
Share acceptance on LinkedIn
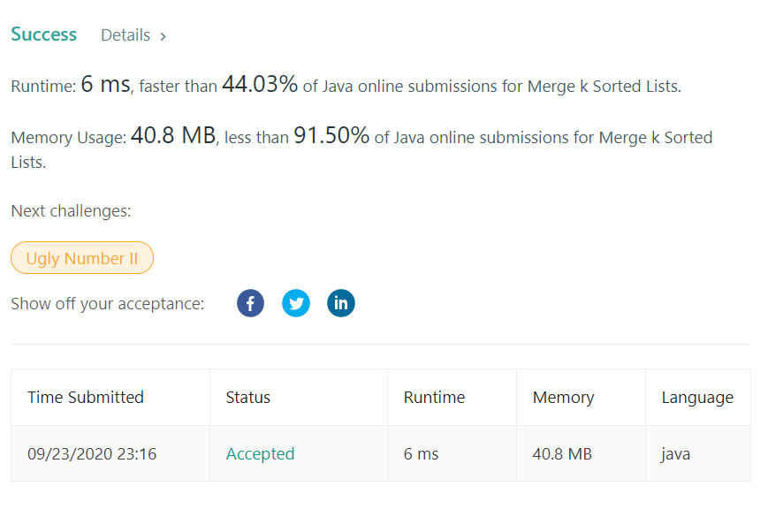click(x=341, y=302)
